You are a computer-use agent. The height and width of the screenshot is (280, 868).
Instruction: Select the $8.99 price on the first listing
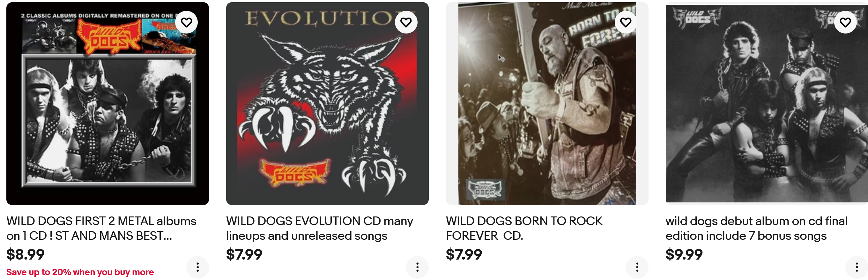coord(25,254)
